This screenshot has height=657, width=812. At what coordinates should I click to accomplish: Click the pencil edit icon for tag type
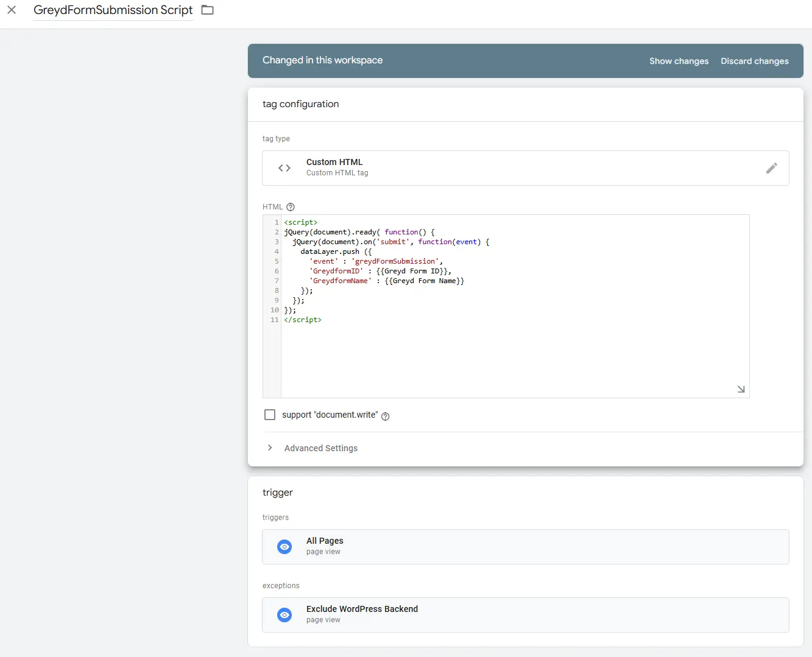(771, 168)
